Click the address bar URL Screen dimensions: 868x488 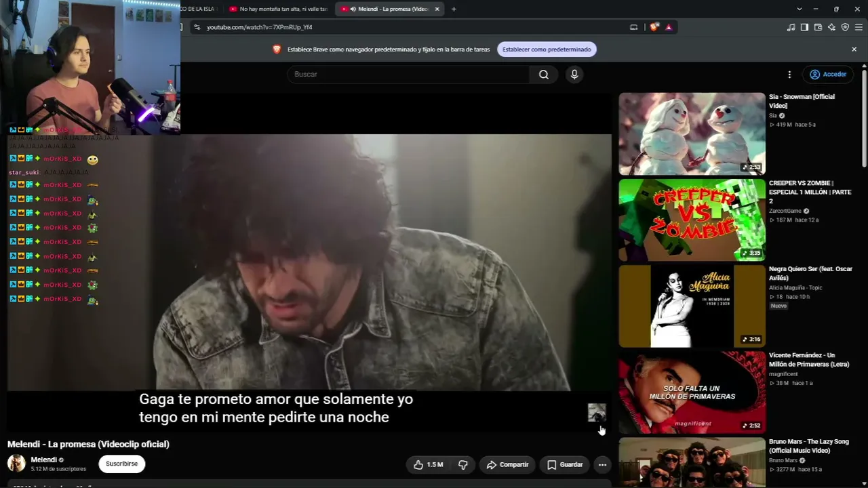259,27
